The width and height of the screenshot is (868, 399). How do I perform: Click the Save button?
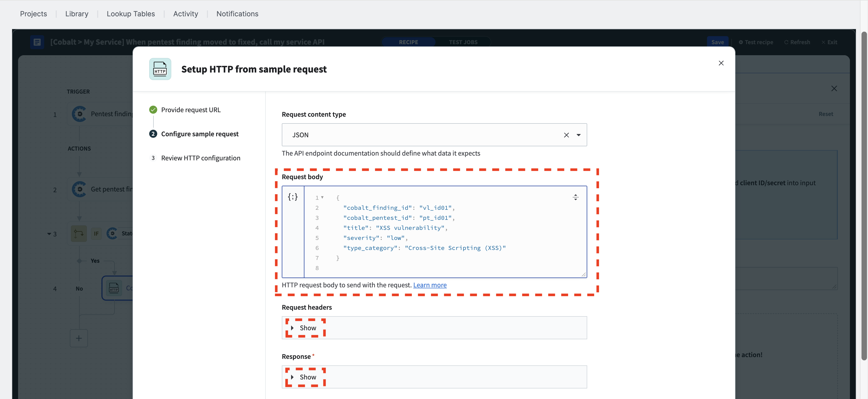pyautogui.click(x=717, y=42)
